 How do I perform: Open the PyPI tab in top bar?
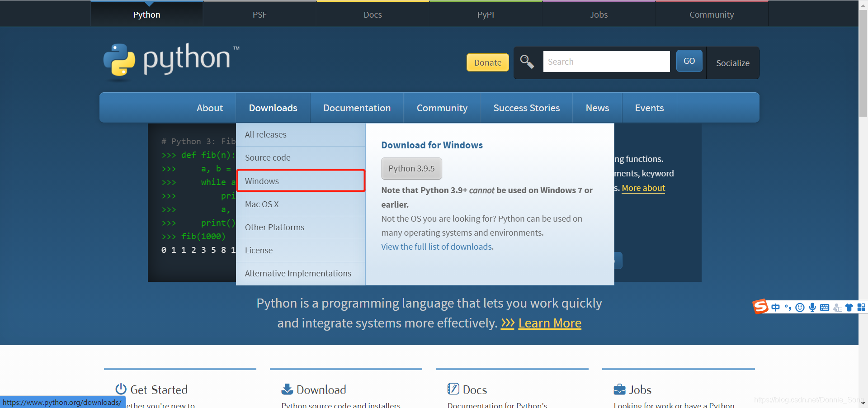tap(486, 14)
